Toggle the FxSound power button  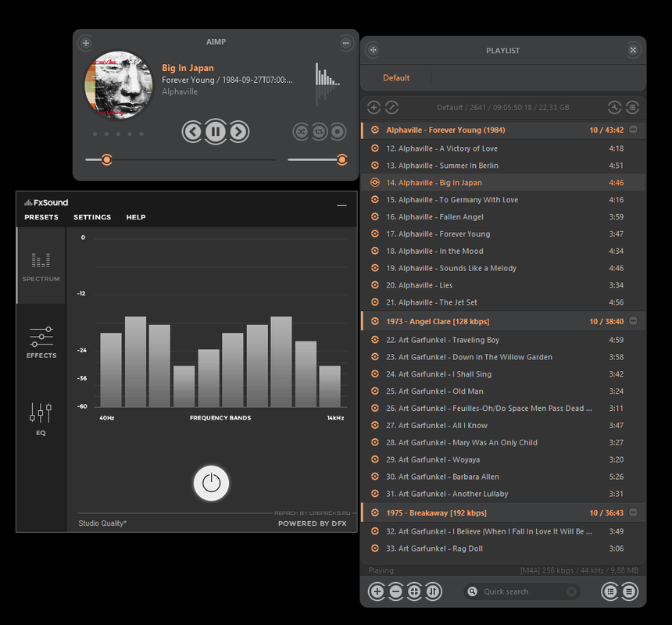click(x=211, y=484)
